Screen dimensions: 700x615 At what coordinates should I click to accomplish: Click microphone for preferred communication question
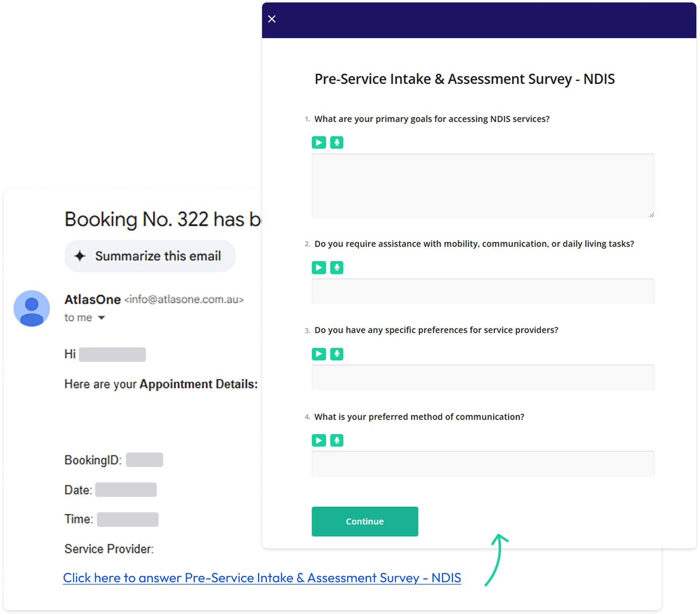tap(336, 440)
